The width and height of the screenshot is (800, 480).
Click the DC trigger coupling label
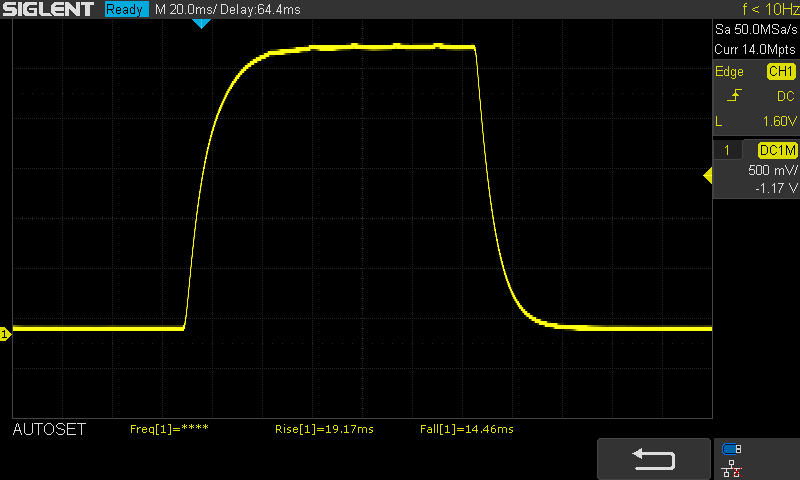click(x=786, y=96)
